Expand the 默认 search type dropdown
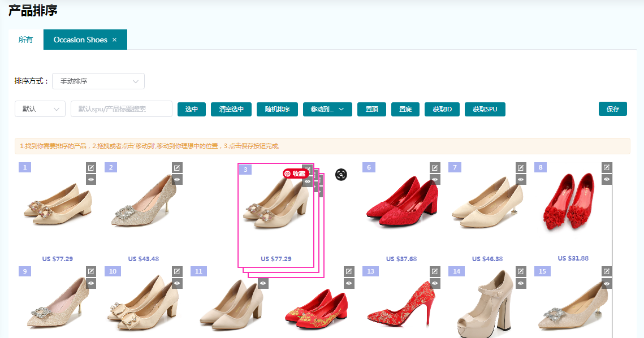This screenshot has height=338, width=644. click(x=40, y=109)
